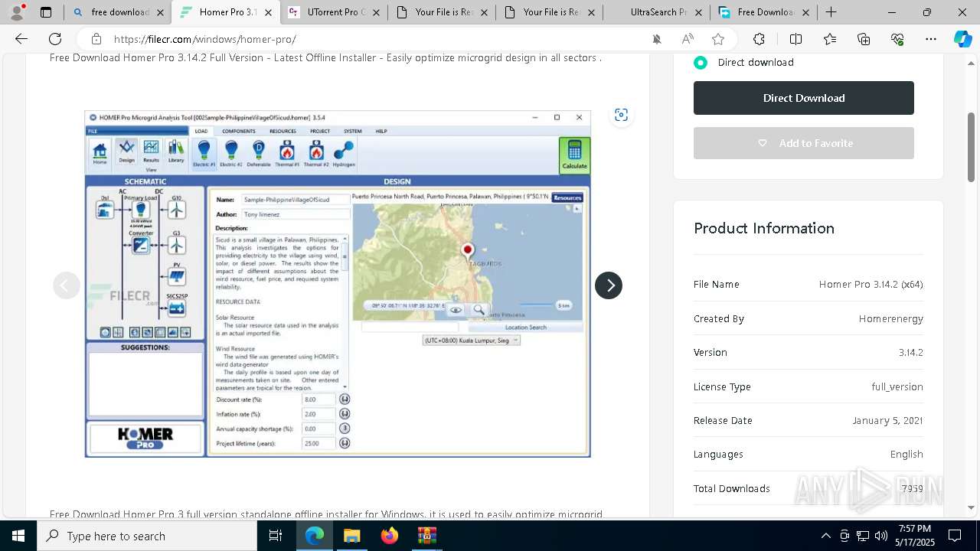Switch to first 'Your File is Ready' tab

tap(442, 12)
